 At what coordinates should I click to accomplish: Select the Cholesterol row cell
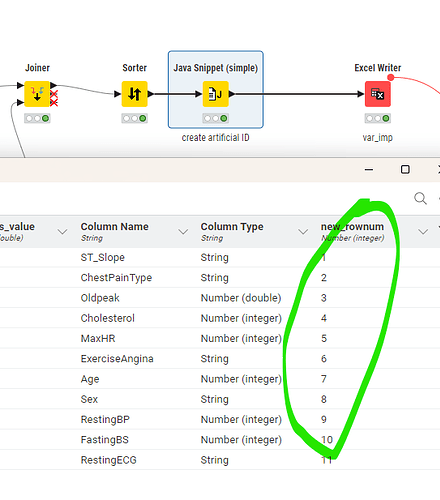pos(107,318)
